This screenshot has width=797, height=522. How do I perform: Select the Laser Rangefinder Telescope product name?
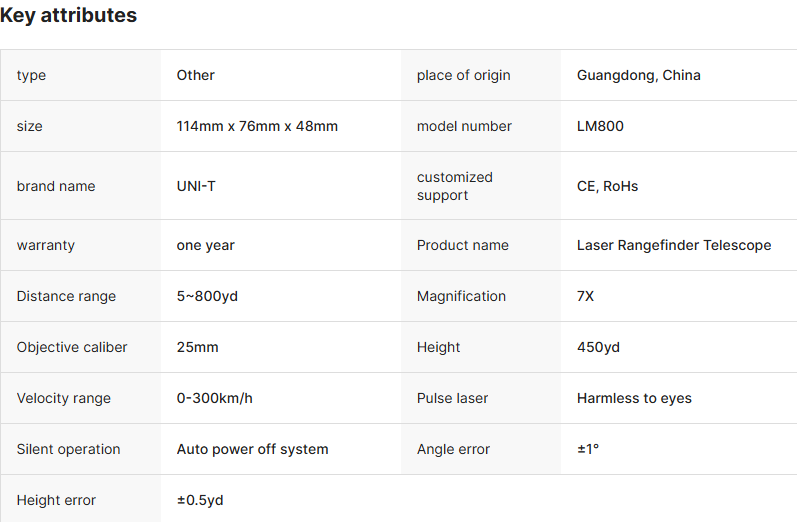pos(673,245)
